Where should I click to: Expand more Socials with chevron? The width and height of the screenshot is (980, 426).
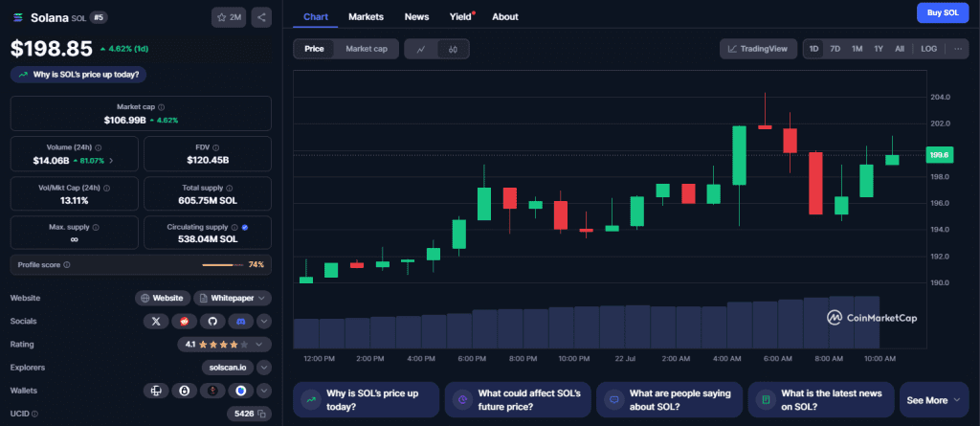[264, 322]
